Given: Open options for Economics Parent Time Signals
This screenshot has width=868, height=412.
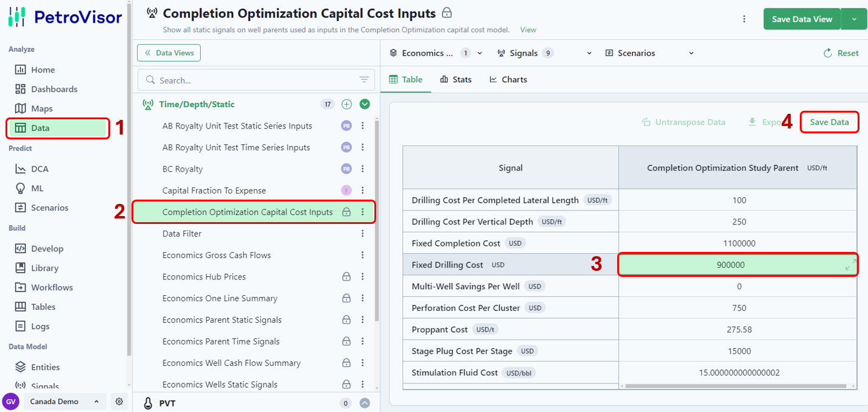Looking at the screenshot, I should pyautogui.click(x=363, y=341).
